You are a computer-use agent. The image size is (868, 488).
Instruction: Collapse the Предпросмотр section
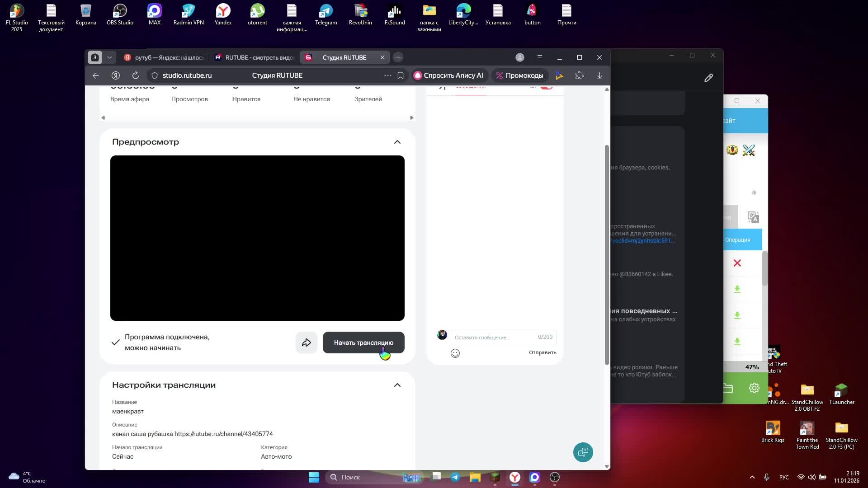tap(397, 142)
